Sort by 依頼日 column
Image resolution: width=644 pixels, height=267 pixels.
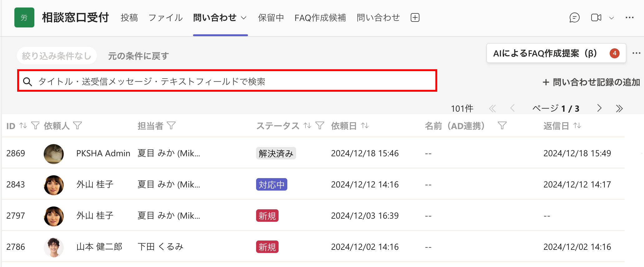[x=365, y=125]
